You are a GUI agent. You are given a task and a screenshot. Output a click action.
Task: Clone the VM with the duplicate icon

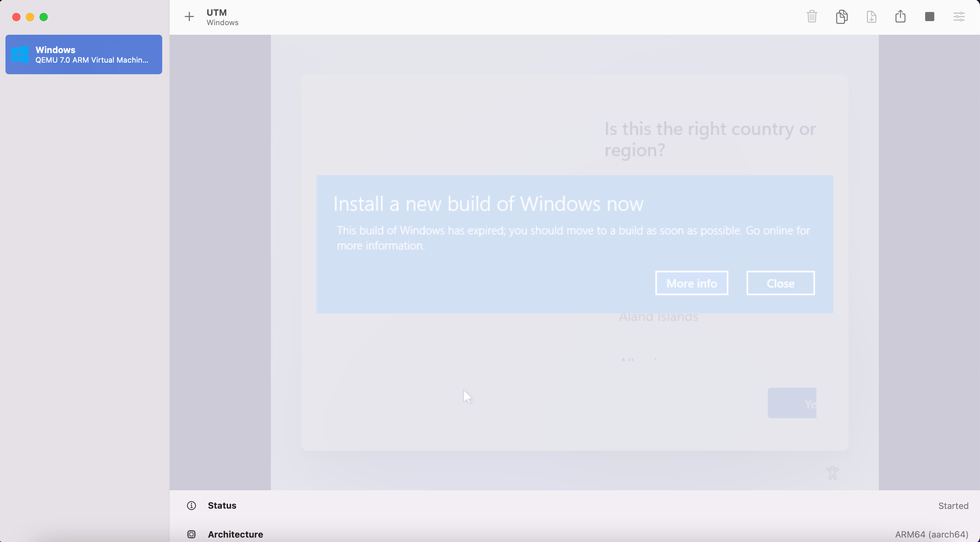(x=842, y=16)
